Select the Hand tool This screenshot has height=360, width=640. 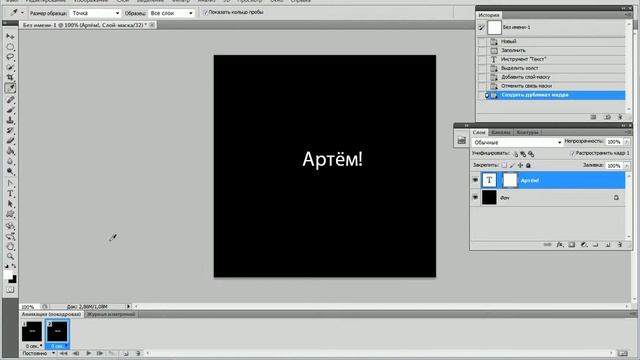coord(10,246)
